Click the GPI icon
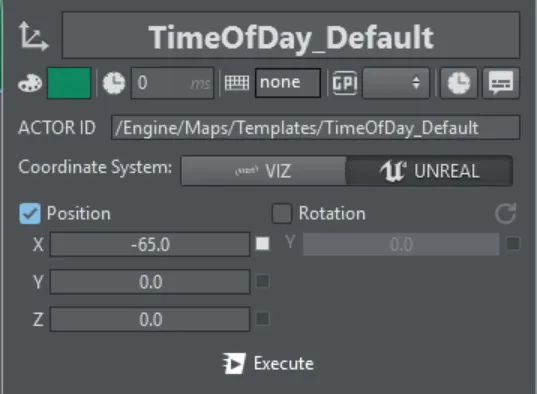 pyautogui.click(x=345, y=83)
